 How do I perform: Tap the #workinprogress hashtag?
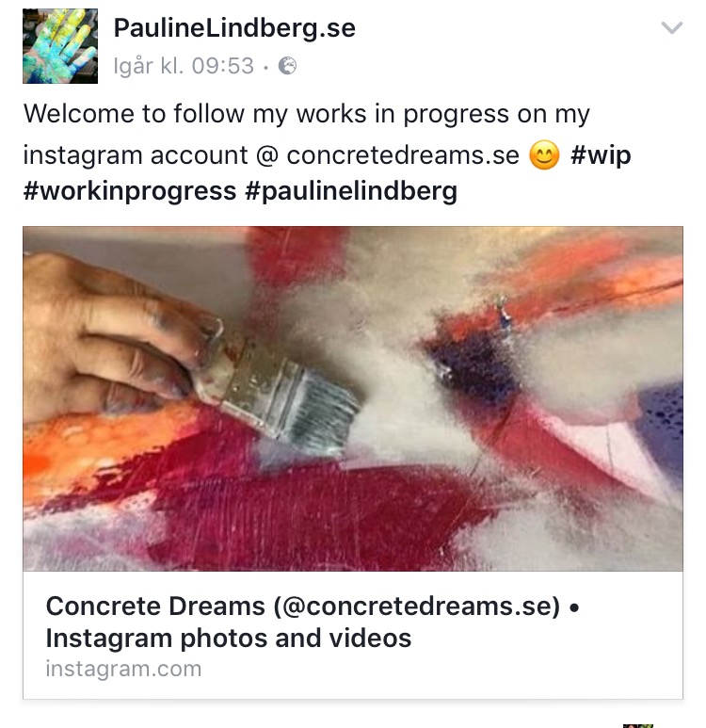tap(130, 191)
